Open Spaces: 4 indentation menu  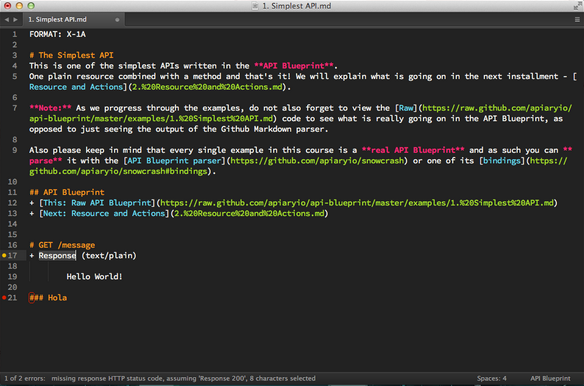click(x=492, y=379)
